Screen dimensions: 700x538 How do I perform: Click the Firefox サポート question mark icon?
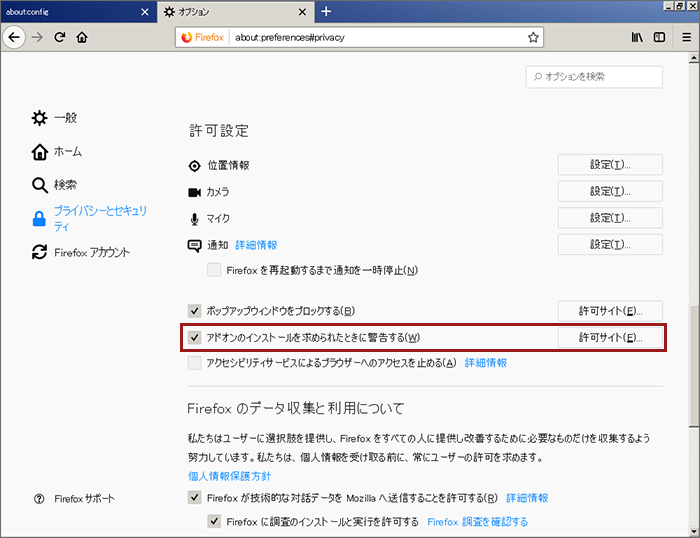pos(39,499)
